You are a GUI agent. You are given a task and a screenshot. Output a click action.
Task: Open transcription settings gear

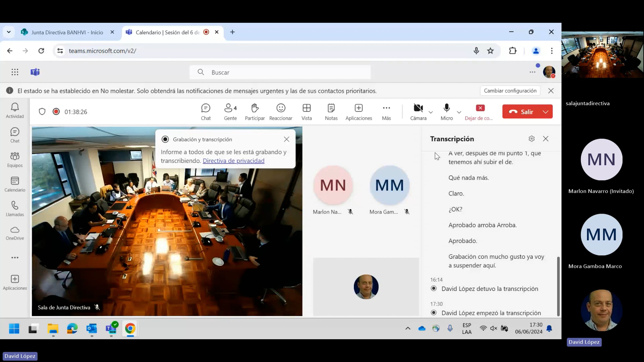(x=531, y=139)
